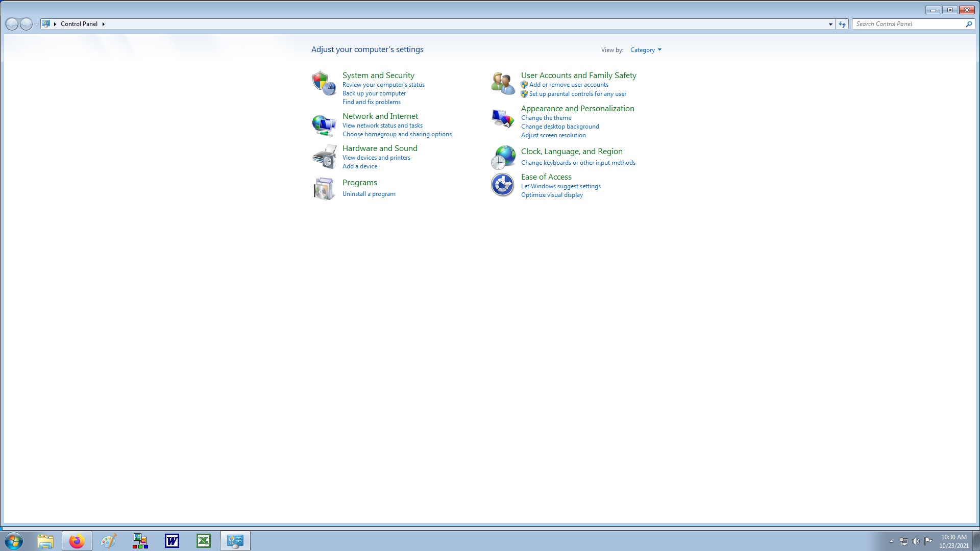Open the address bar history dropdown

coord(830,24)
